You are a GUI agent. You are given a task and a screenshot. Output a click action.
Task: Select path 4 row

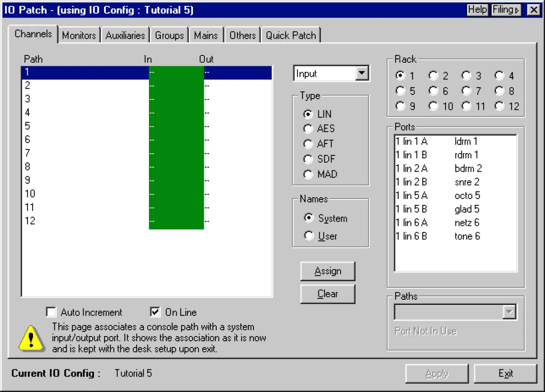coord(147,113)
